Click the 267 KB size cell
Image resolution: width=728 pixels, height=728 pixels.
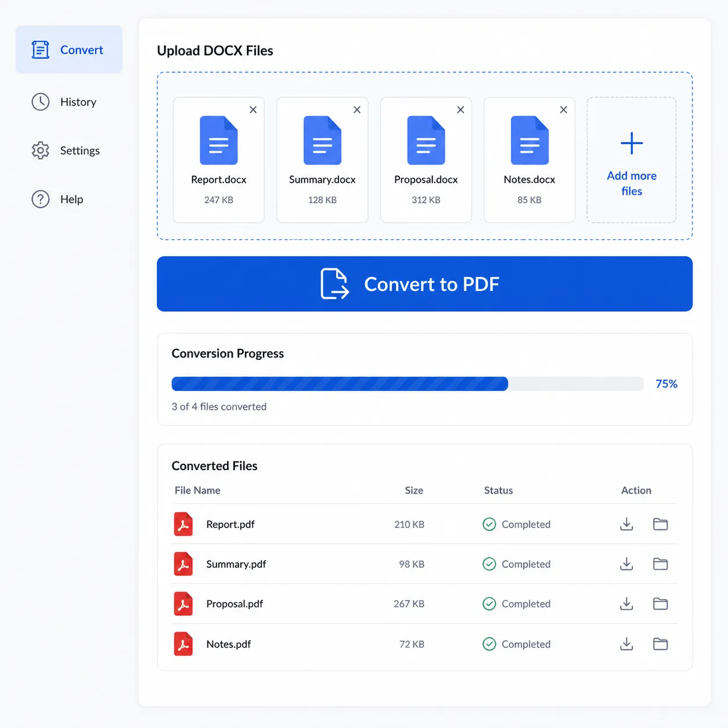pos(409,604)
